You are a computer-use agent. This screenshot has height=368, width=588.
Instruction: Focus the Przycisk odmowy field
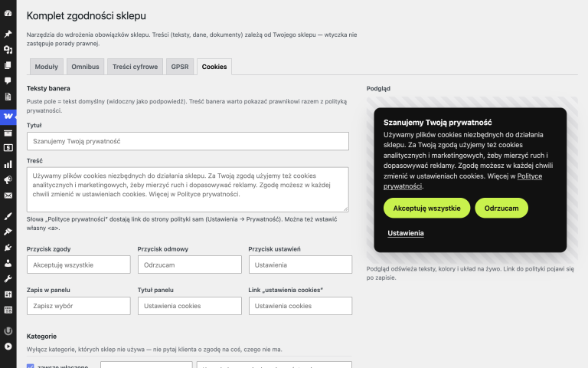189,264
